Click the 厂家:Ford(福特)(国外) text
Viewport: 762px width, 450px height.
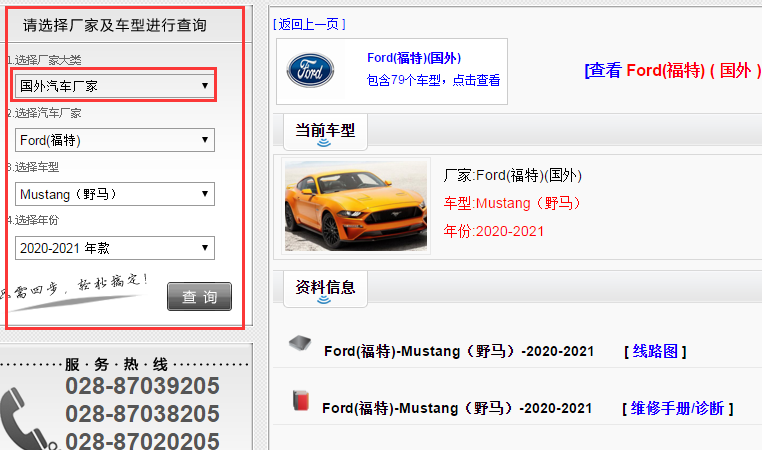(513, 175)
